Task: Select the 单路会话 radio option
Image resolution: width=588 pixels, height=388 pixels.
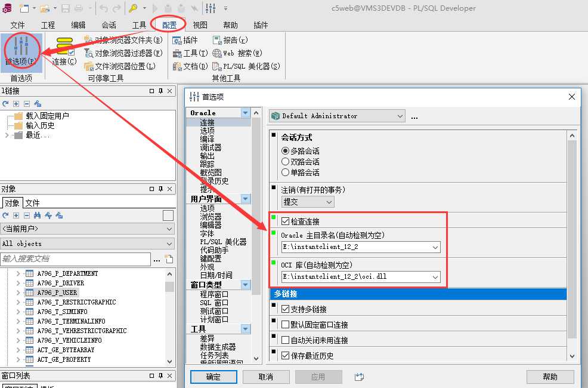Action: [x=285, y=173]
